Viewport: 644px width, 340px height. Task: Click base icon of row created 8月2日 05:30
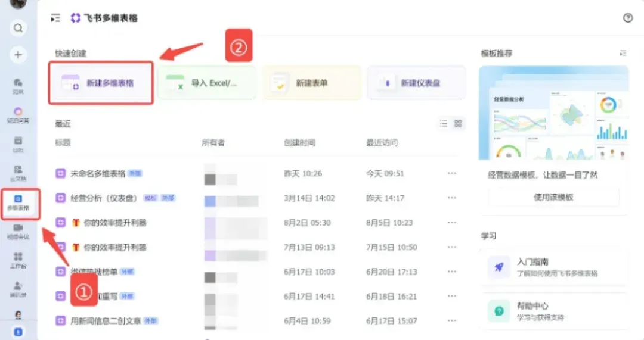click(60, 223)
